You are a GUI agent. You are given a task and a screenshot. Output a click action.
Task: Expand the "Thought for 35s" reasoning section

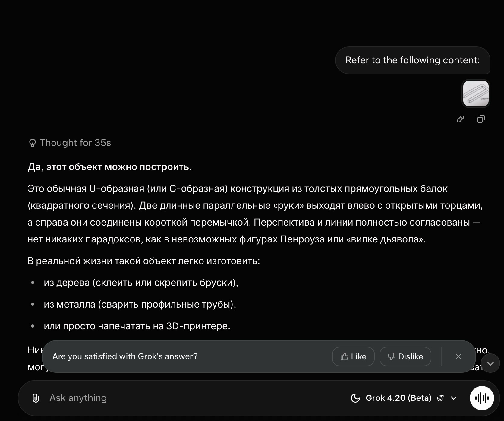pyautogui.click(x=70, y=143)
